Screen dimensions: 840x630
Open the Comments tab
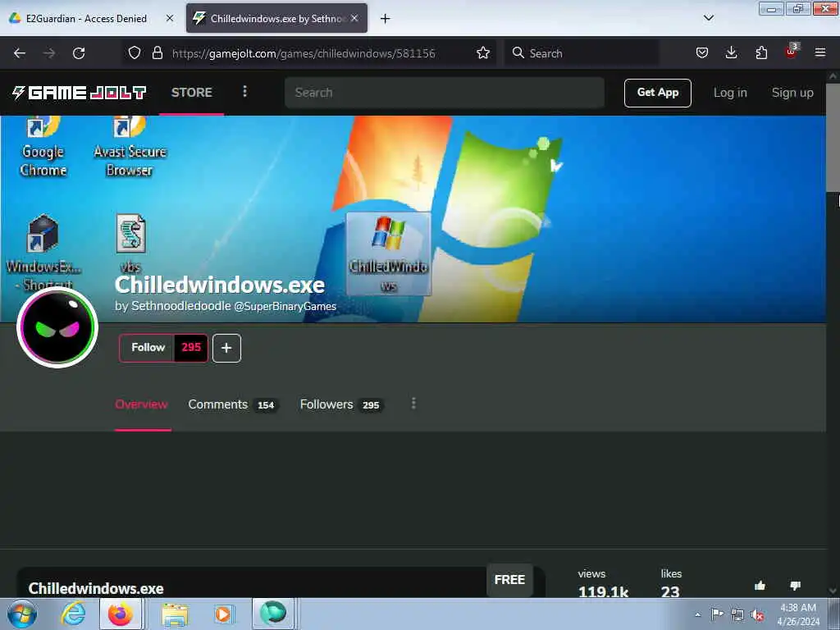(x=232, y=404)
